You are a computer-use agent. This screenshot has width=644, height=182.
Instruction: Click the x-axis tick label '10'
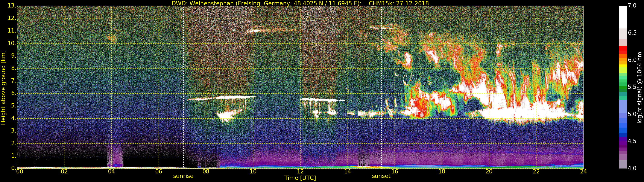(253, 172)
